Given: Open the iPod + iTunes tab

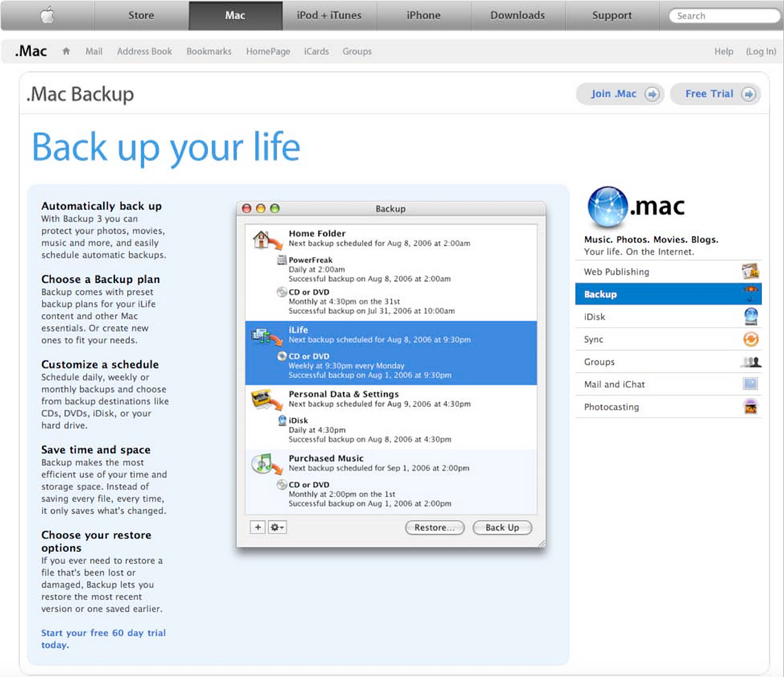Looking at the screenshot, I should pos(330,16).
